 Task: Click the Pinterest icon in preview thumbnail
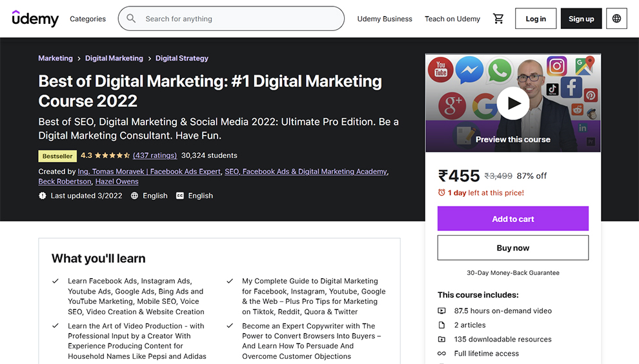(x=591, y=96)
